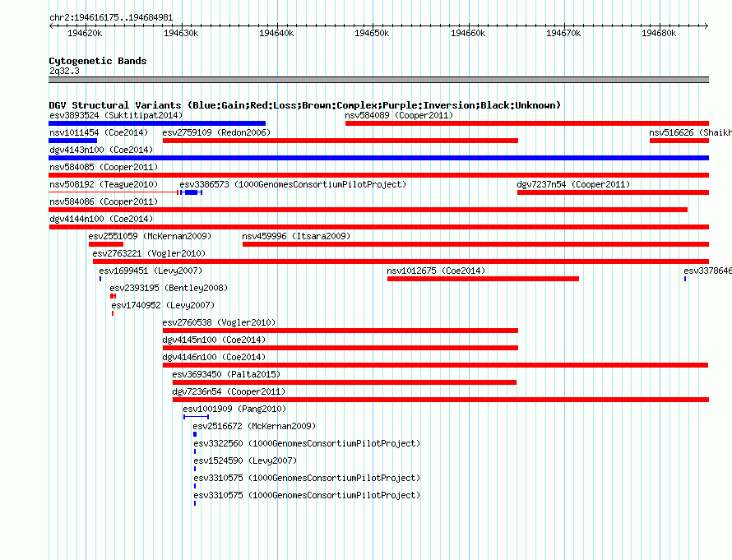This screenshot has width=732, height=560.
Task: Click the 194660k ruler tick label
Action: coord(468,33)
